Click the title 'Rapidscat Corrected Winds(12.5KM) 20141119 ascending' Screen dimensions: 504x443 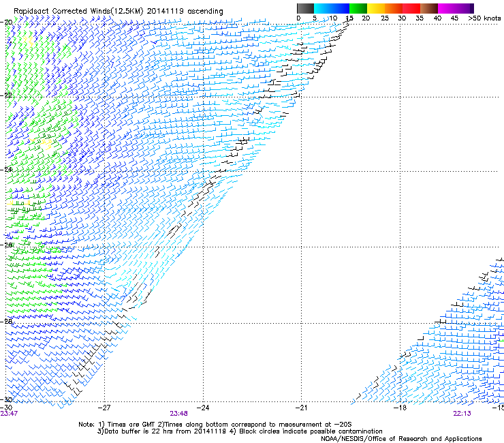coord(119,12)
